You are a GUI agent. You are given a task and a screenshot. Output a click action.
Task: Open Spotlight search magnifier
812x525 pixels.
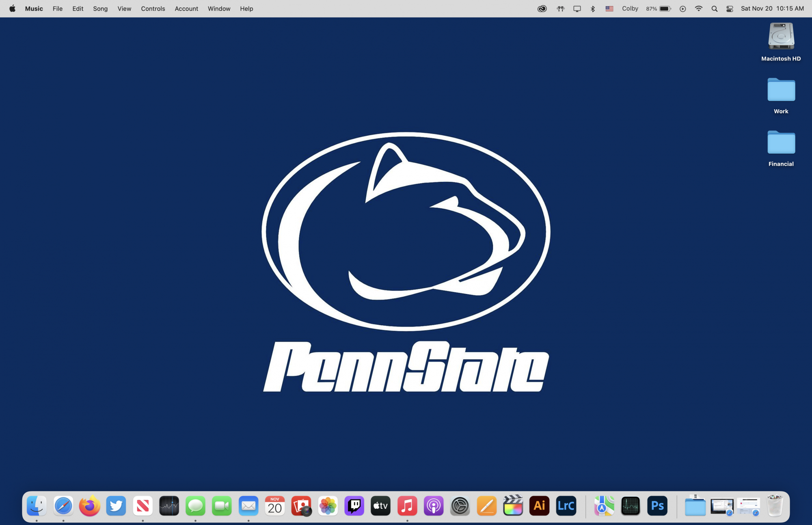(x=715, y=9)
